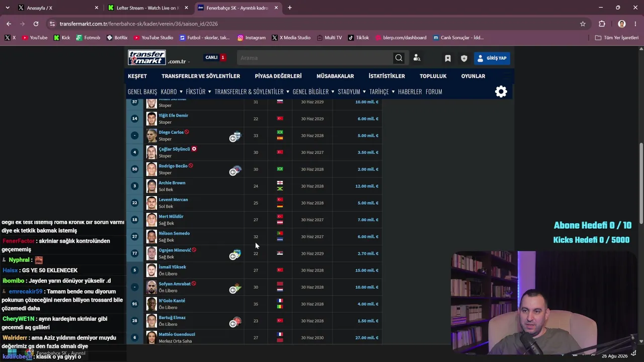Screen dimensions: 644x362
Task: Click the GİRİŞ YAP login button
Action: tap(492, 58)
